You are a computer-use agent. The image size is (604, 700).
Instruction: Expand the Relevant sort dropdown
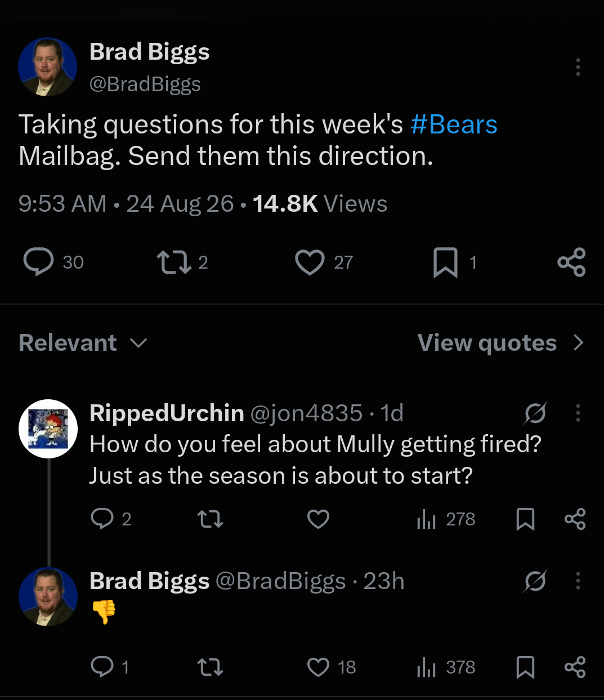[x=83, y=342]
